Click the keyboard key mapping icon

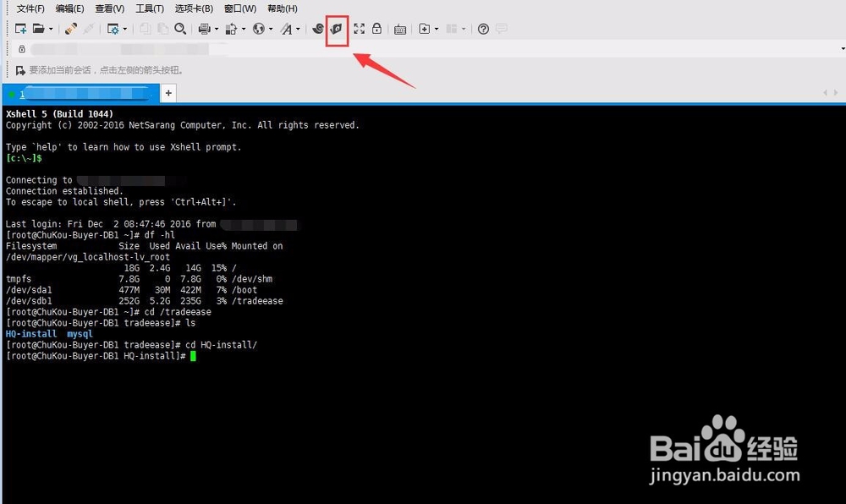coord(400,29)
